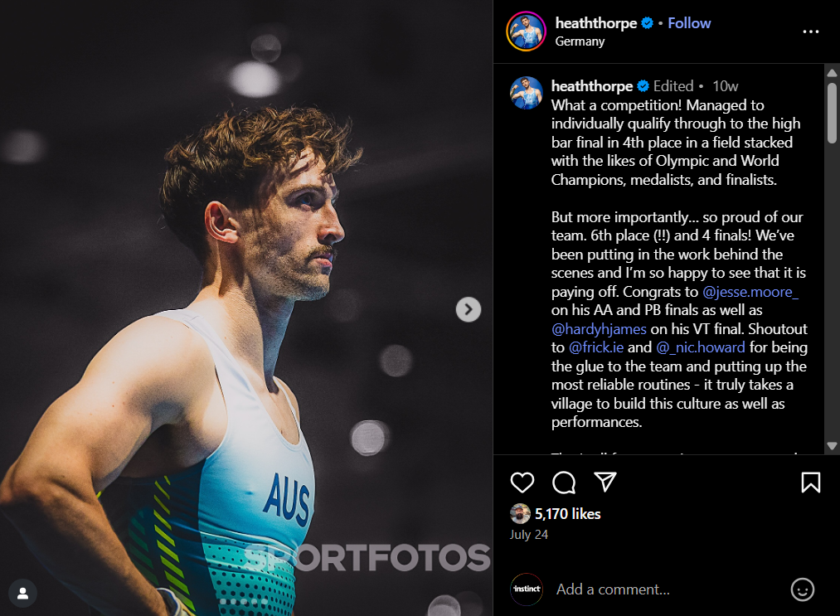This screenshot has width=840, height=616.
Task: Visit @jesse.moore_ mention
Action: (750, 292)
